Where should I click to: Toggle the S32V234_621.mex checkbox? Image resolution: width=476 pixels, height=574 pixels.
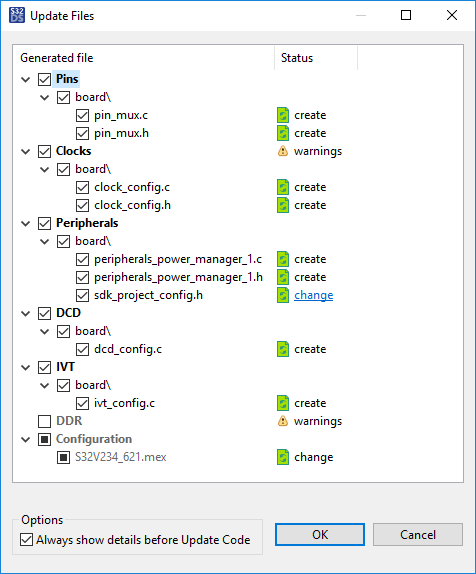point(63,457)
